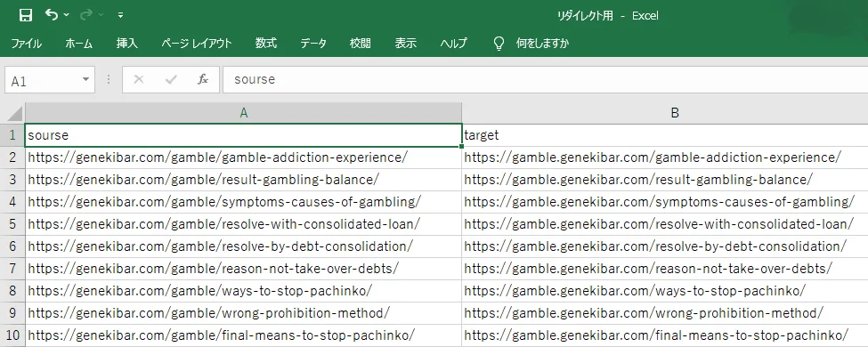Select cell A1 containing sourse
Viewport: 868px width, 347px height.
point(243,135)
